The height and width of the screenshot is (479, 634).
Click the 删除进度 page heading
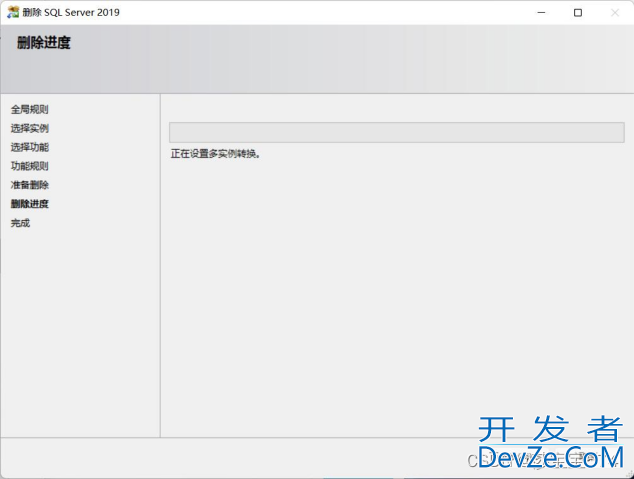pos(44,42)
